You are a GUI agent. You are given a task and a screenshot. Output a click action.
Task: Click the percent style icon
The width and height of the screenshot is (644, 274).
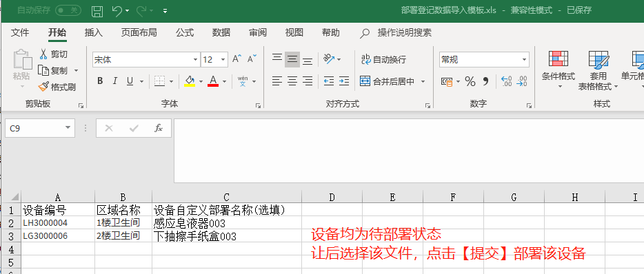470,81
